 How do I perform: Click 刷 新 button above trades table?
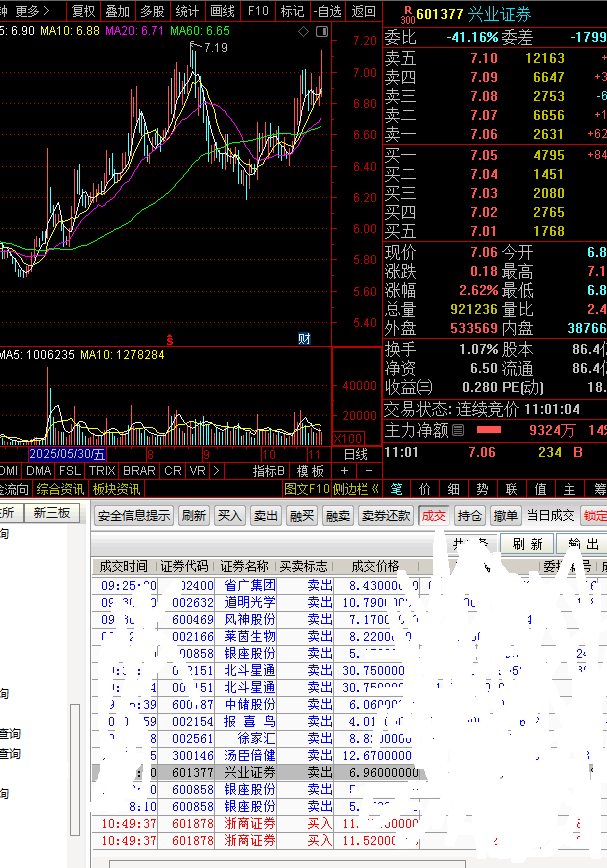[x=527, y=544]
